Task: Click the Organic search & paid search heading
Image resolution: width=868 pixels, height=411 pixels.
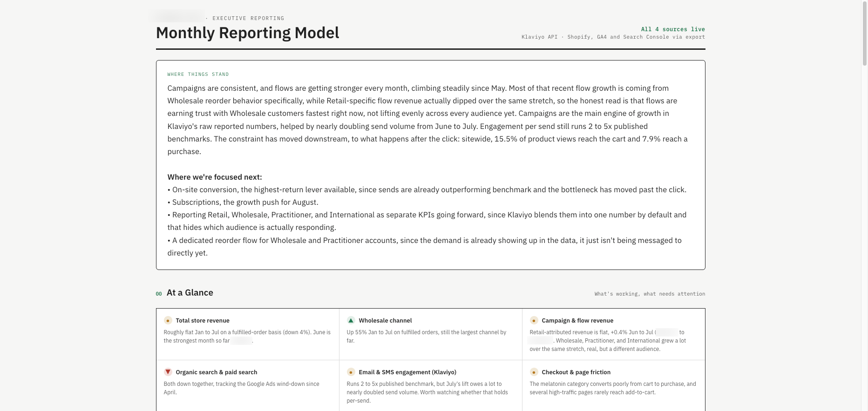Action: (x=217, y=372)
